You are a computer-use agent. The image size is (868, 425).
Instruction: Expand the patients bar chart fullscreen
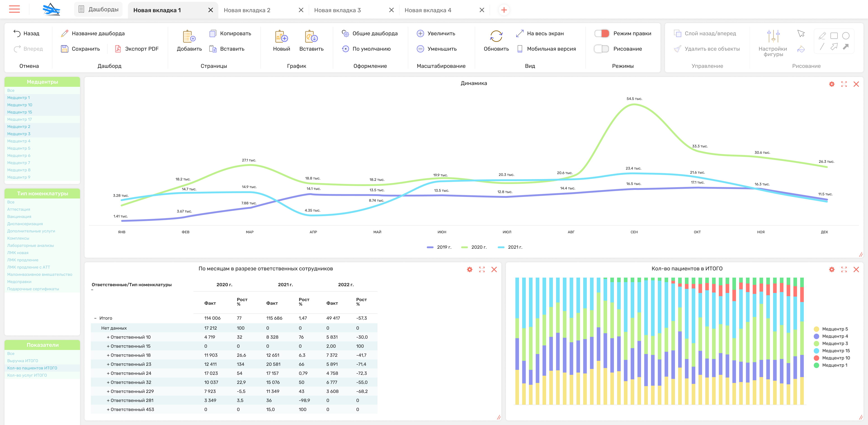click(x=844, y=269)
